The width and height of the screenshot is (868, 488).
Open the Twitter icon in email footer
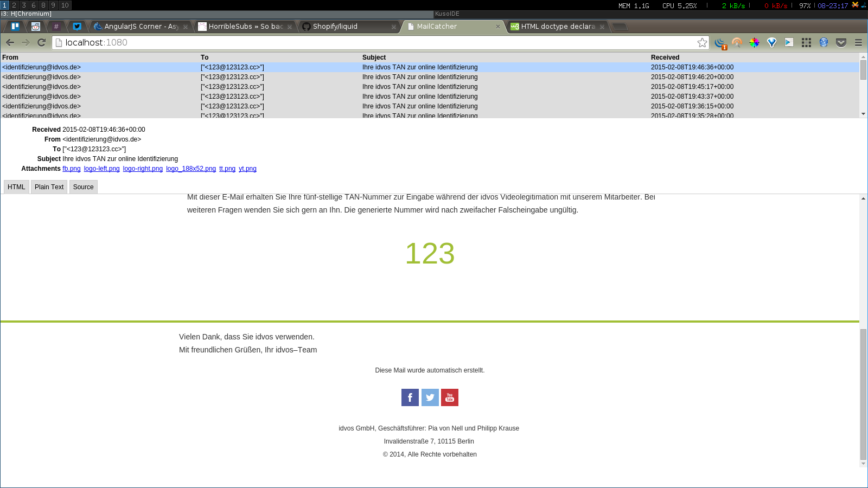click(430, 397)
